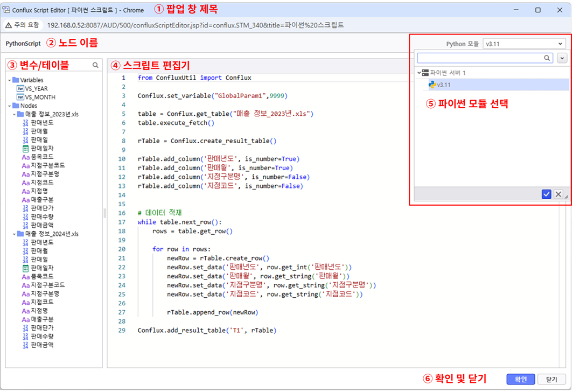The image size is (573, 392).
Task: Click 판매금액 number icon under 2023년 file
Action: pos(25,225)
